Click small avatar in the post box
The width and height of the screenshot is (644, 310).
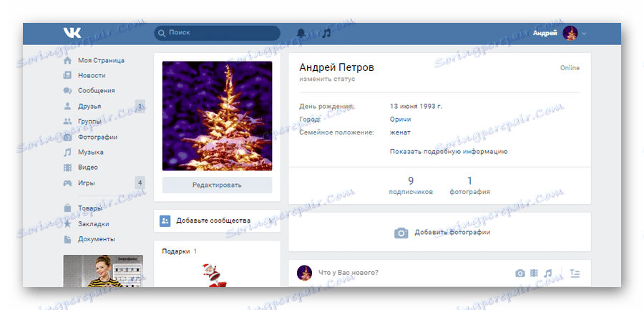303,273
